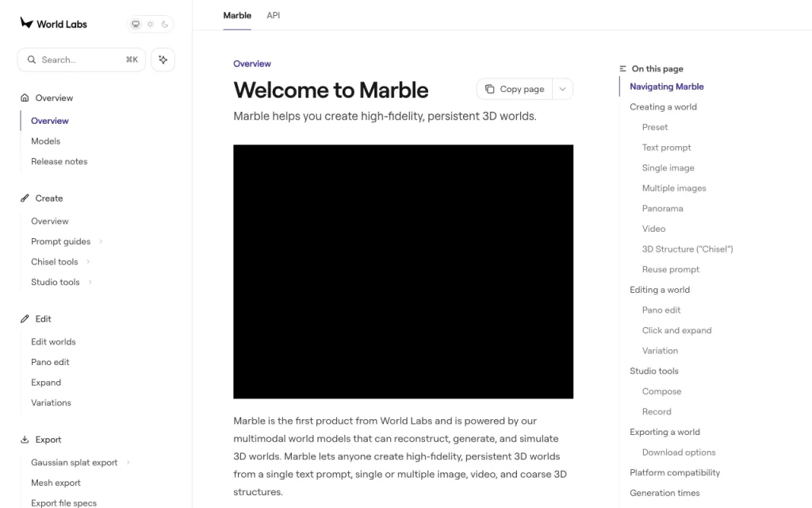
Task: Expand Chisel tools submenu chevron
Action: click(x=89, y=262)
